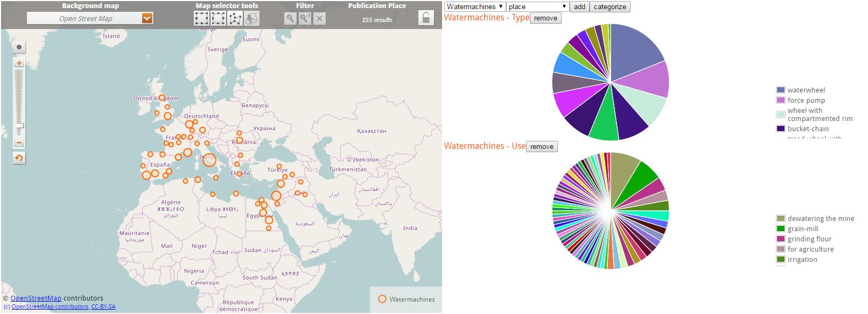This screenshot has height=314, width=868.
Task: Click the add button
Action: coord(579,6)
